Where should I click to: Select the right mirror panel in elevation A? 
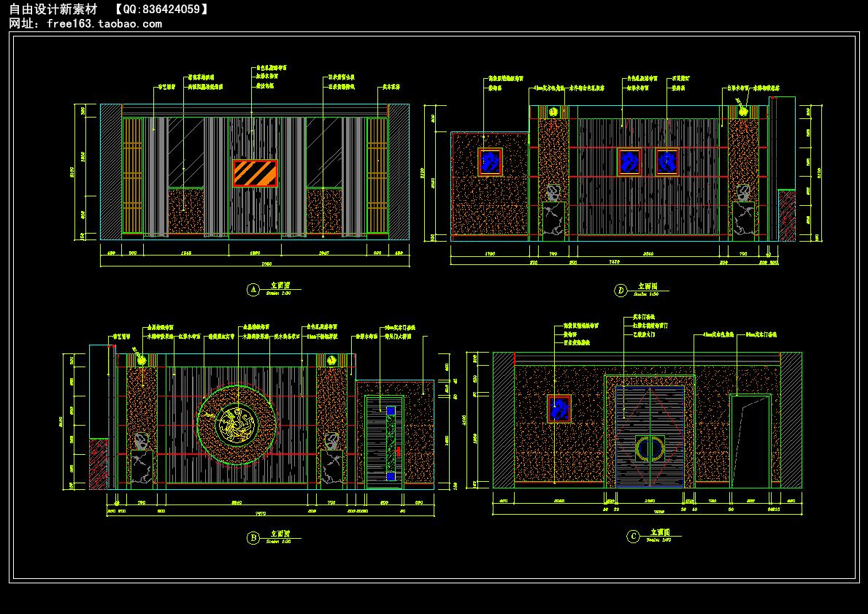pos(324,153)
